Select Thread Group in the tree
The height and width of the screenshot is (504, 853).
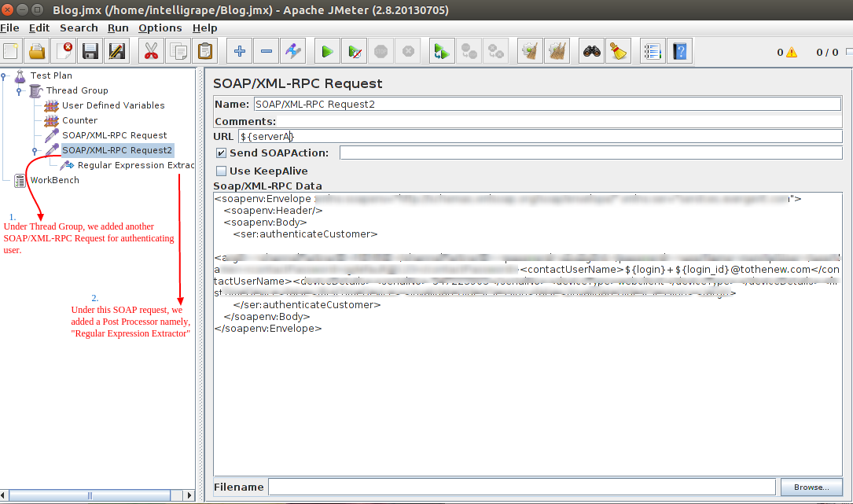(x=77, y=90)
